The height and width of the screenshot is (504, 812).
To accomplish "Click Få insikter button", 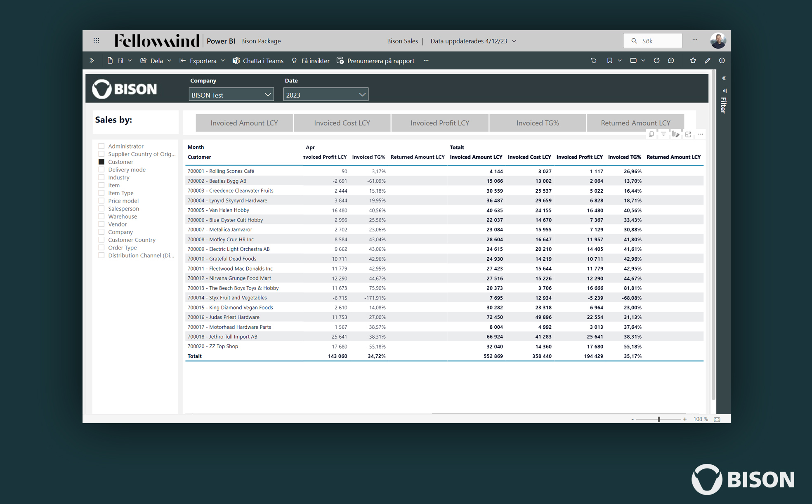I will coord(310,61).
